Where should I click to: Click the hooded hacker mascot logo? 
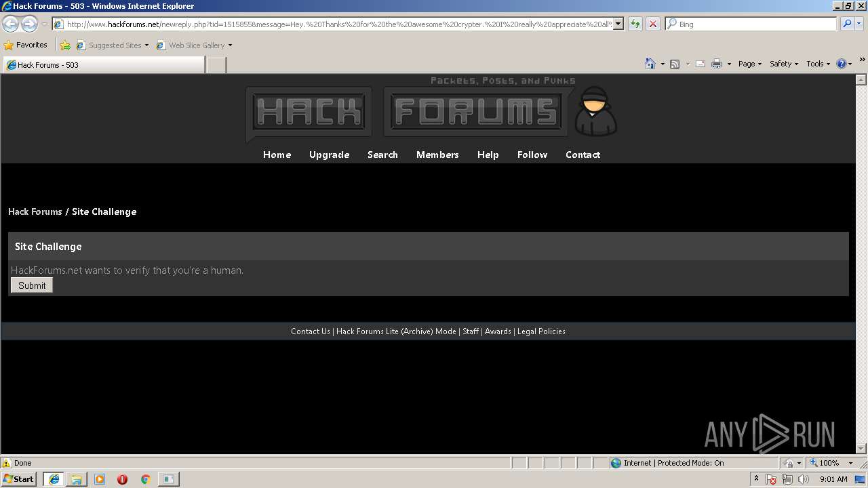(x=595, y=111)
